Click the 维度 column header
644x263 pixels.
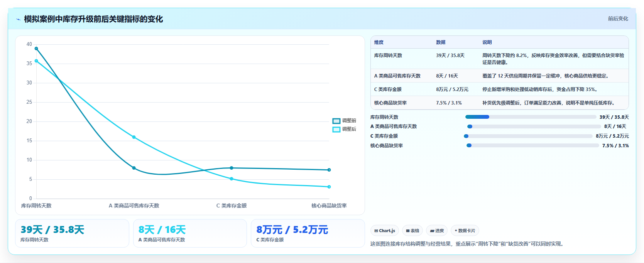(x=379, y=42)
